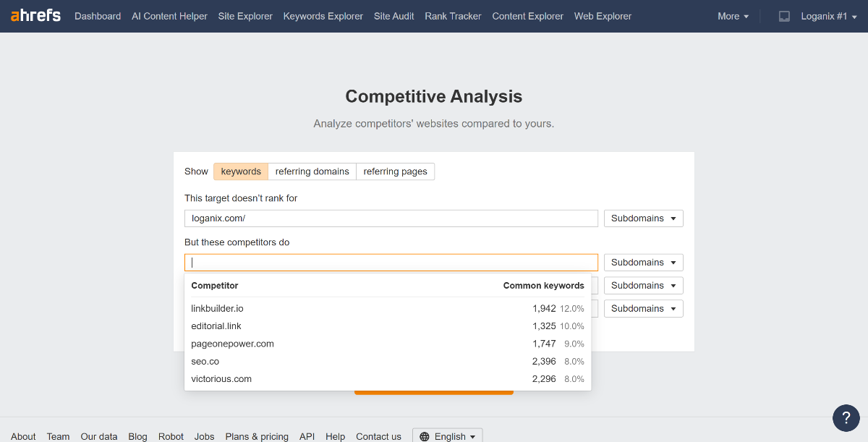
Task: Open Plans & pricing footer link
Action: tap(257, 436)
